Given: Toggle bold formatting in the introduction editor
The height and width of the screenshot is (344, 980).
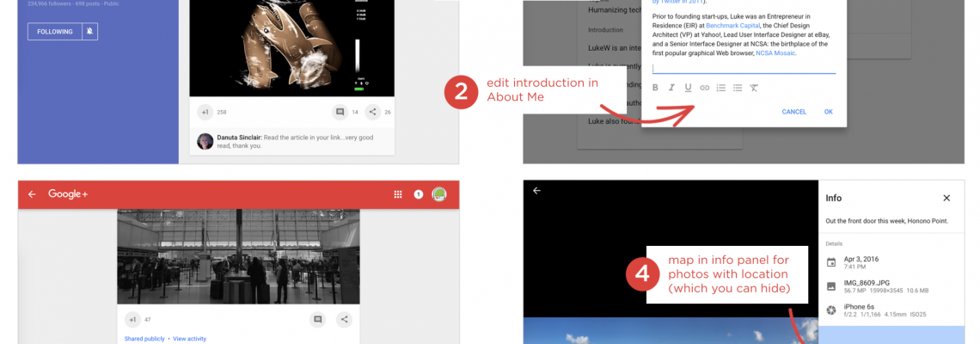Looking at the screenshot, I should pyautogui.click(x=655, y=88).
